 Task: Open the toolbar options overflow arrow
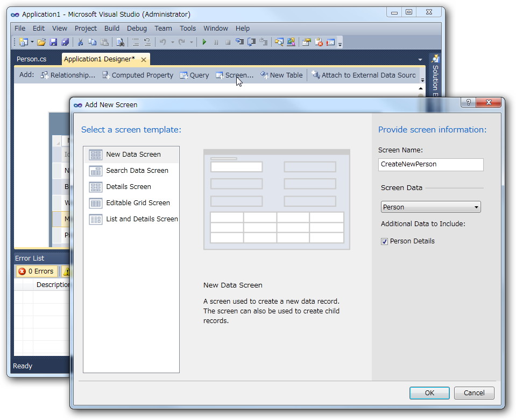[340, 44]
